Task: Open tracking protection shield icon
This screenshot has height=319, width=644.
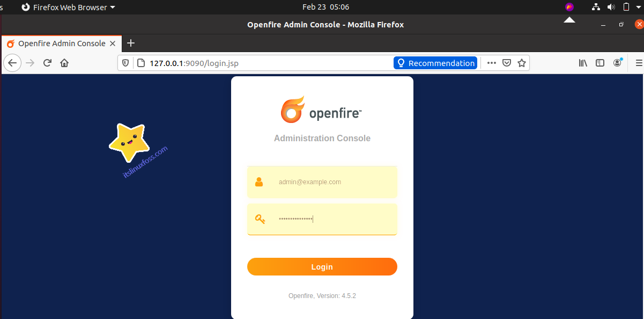Action: [125, 63]
